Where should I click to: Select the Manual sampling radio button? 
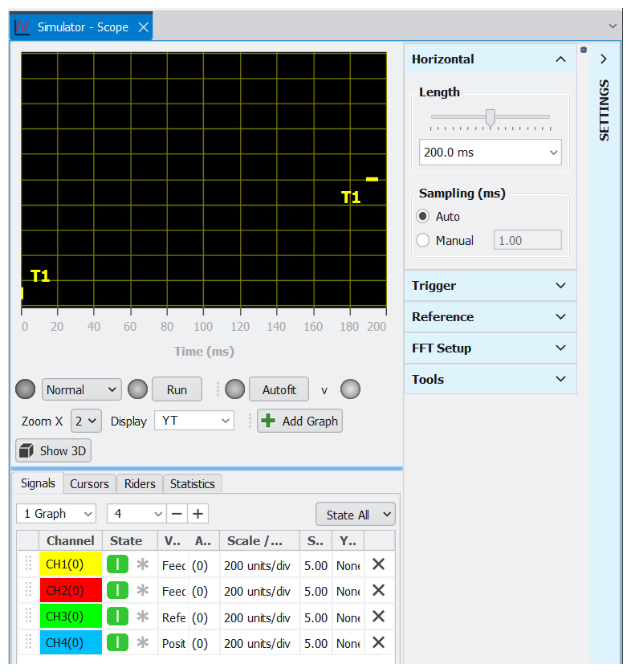point(423,240)
